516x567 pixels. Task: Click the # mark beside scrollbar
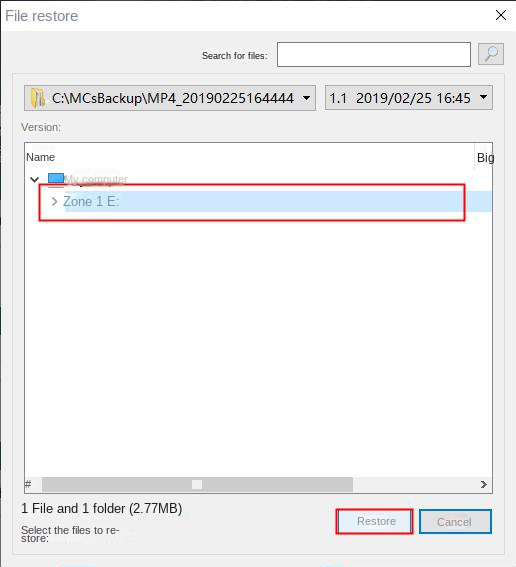coord(28,484)
